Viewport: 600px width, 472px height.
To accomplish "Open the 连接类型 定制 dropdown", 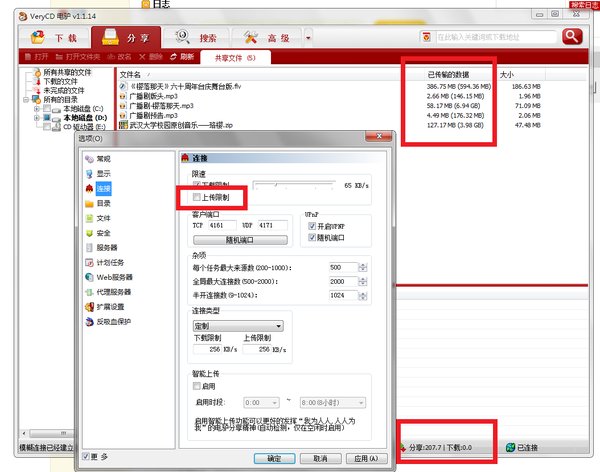I will tap(238, 326).
